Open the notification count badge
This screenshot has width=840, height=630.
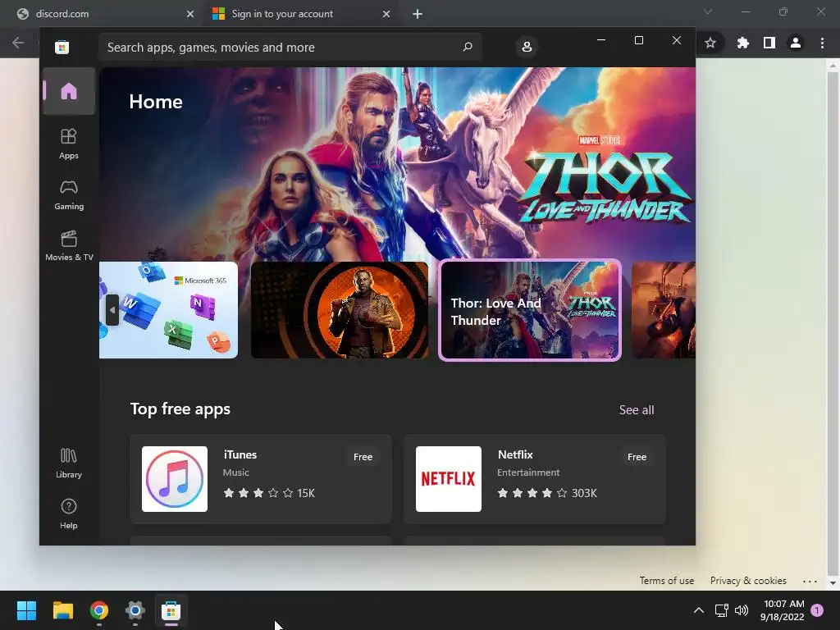(817, 610)
